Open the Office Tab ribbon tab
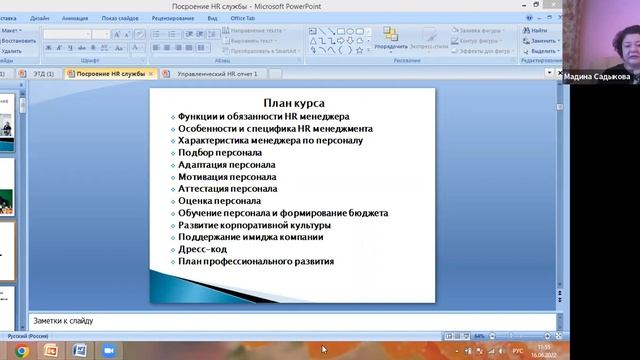The height and width of the screenshot is (360, 640). [x=242, y=18]
